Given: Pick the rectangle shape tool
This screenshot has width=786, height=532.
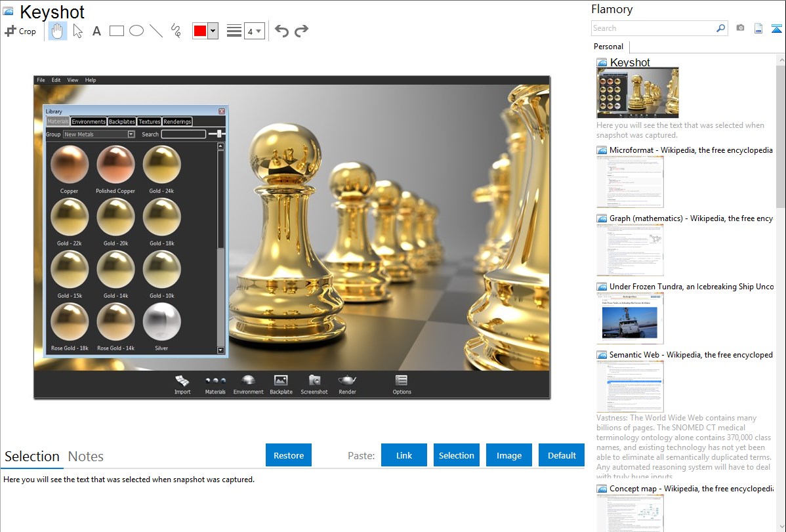Looking at the screenshot, I should [x=116, y=31].
